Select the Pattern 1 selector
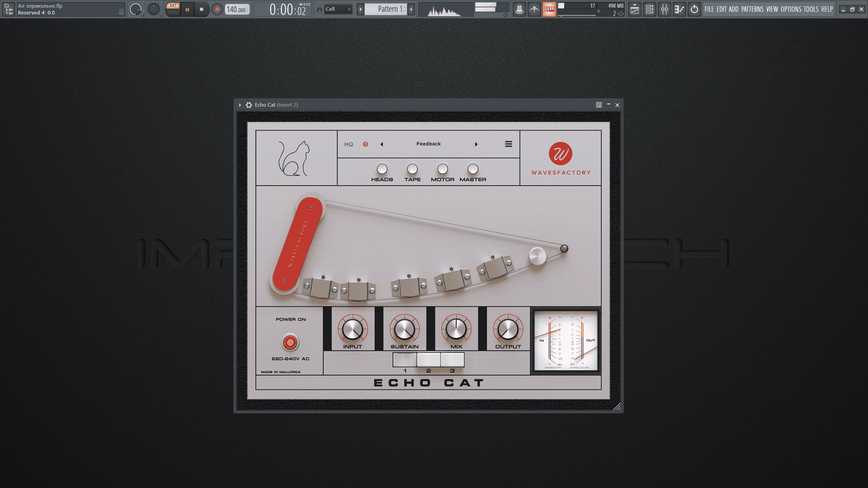Image resolution: width=868 pixels, height=488 pixels. pos(386,9)
